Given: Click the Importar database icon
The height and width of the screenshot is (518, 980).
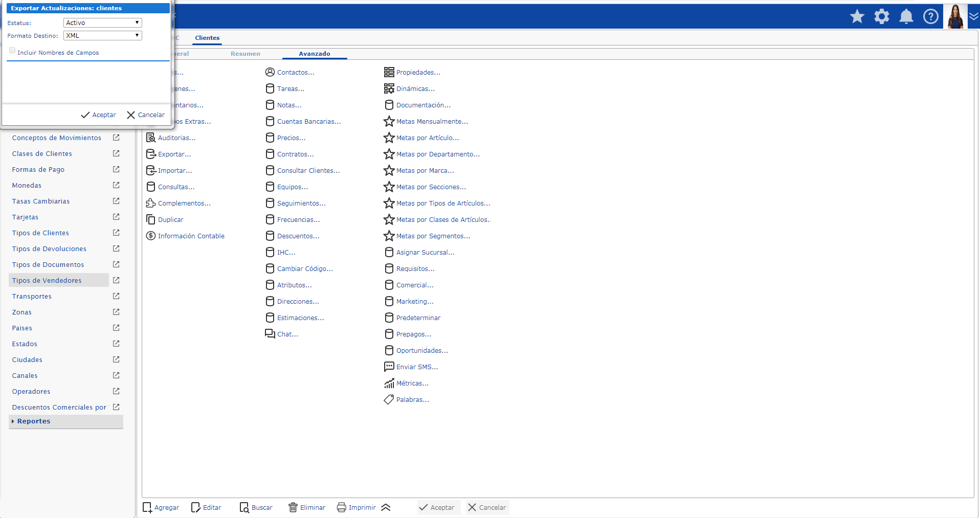Looking at the screenshot, I should tap(151, 170).
